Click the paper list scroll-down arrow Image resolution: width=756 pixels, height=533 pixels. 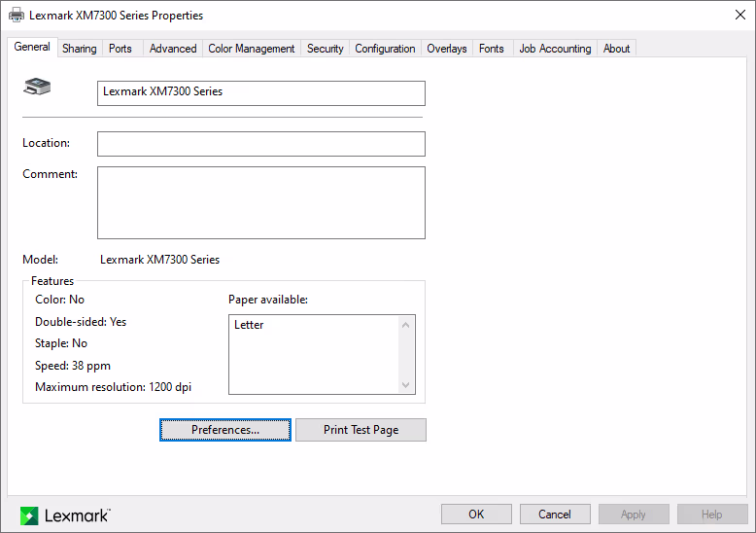[405, 385]
